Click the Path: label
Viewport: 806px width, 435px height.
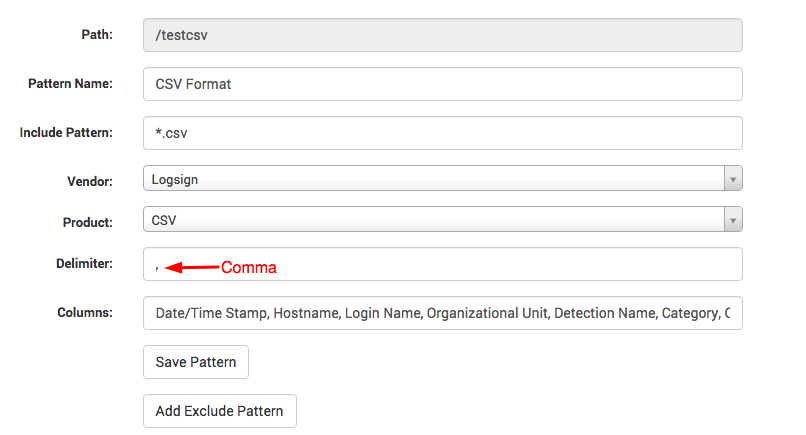click(97, 34)
